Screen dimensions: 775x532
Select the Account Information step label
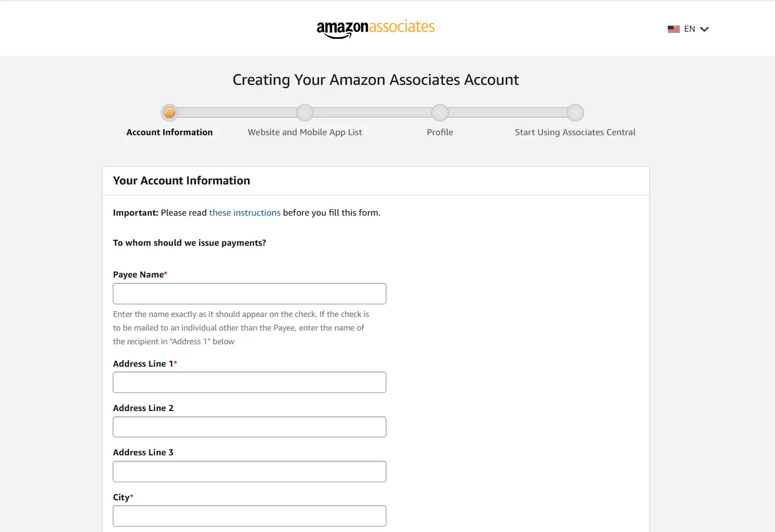(x=170, y=132)
